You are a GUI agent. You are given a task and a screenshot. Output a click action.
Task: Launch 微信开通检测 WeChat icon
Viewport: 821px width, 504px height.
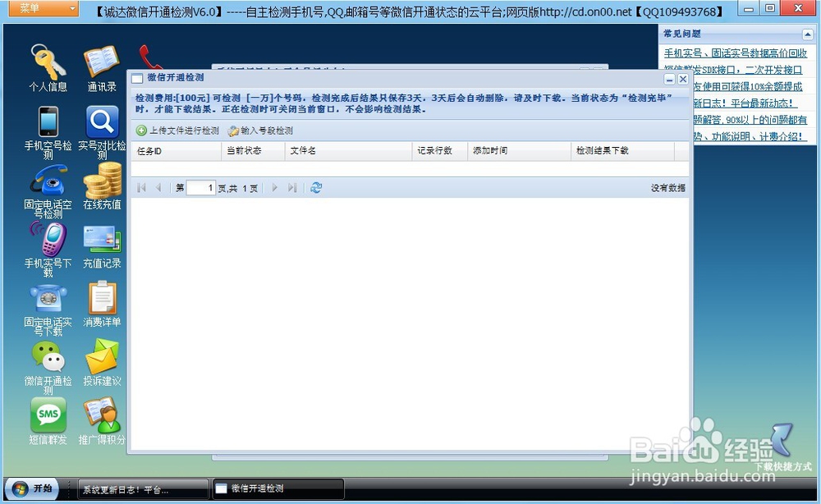48,357
